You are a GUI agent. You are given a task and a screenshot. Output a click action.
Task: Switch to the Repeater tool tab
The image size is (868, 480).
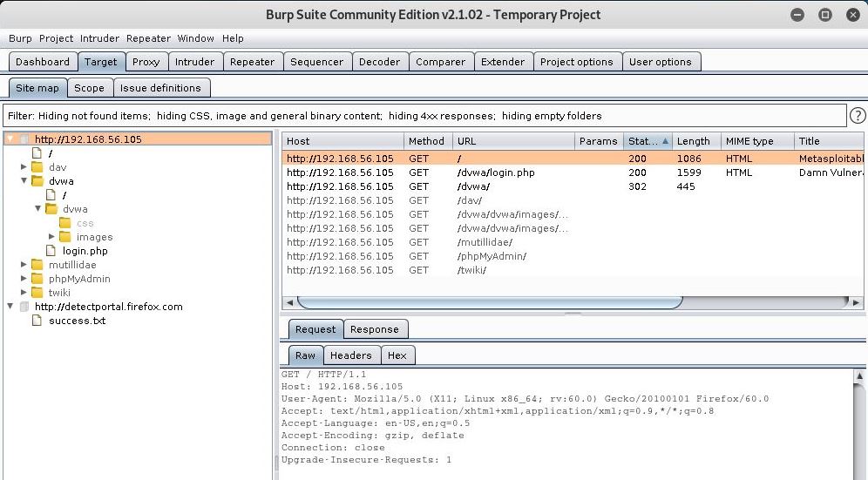coord(253,62)
